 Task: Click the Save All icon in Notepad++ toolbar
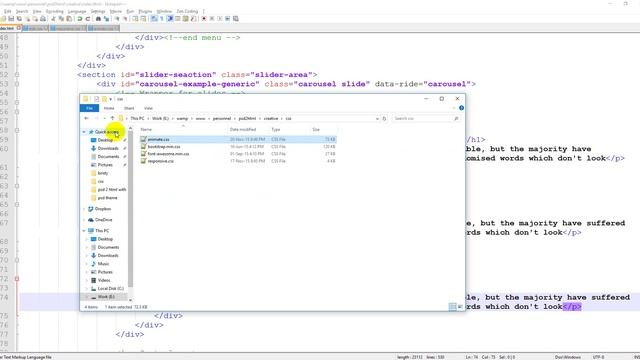coord(19,19)
